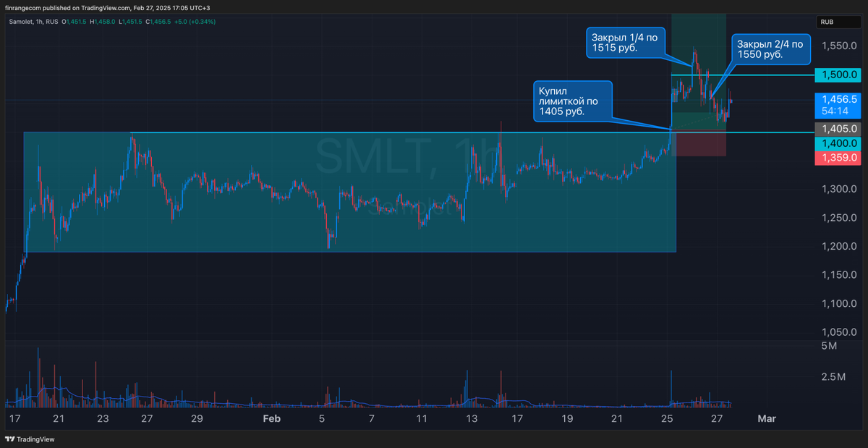The height and width of the screenshot is (448, 868).
Task: Click the 1,100.0 price axis label
Action: 838,303
